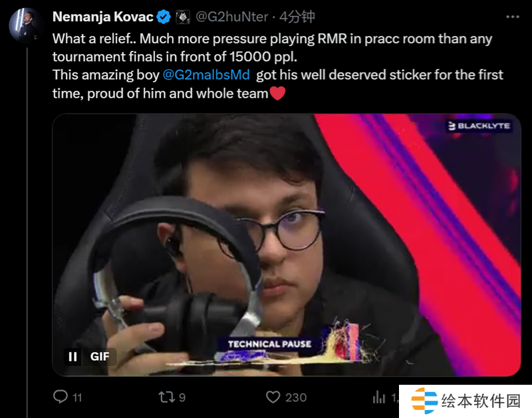Click the G2 affiliation badge icon
Image resolution: width=532 pixels, height=418 pixels.
tap(182, 17)
